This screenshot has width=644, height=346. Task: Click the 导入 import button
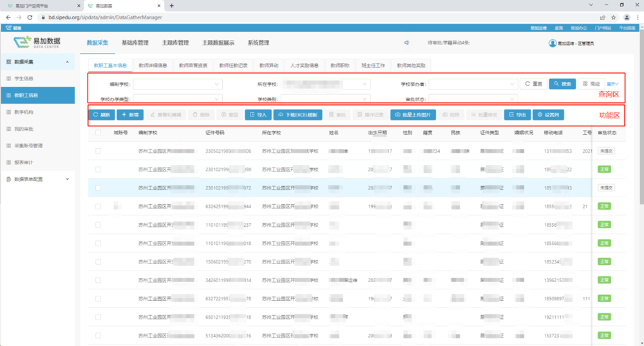(x=258, y=115)
